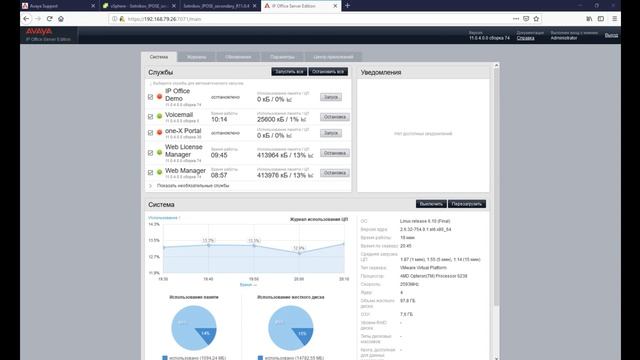Toggle auto-start checkbox for Web License Manager

pyautogui.click(x=150, y=153)
